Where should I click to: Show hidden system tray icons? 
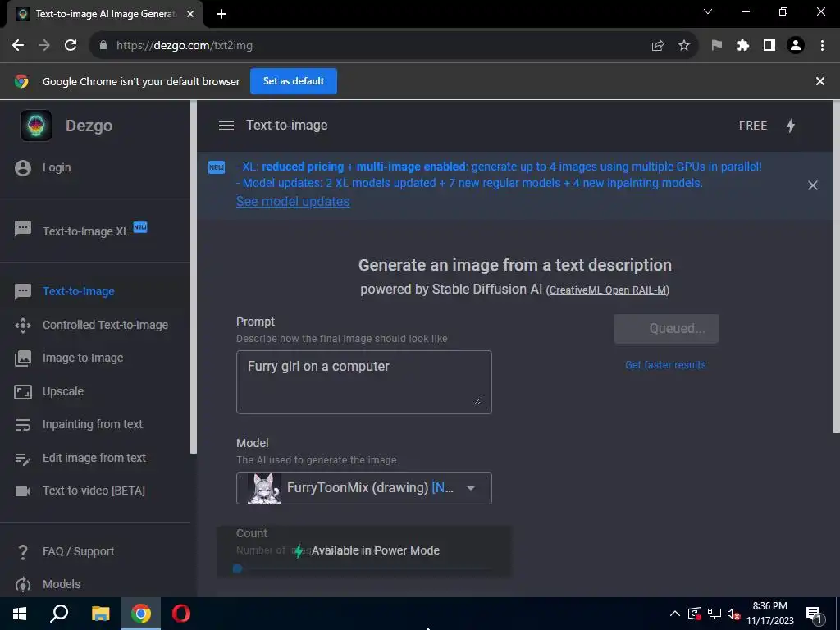click(x=675, y=614)
